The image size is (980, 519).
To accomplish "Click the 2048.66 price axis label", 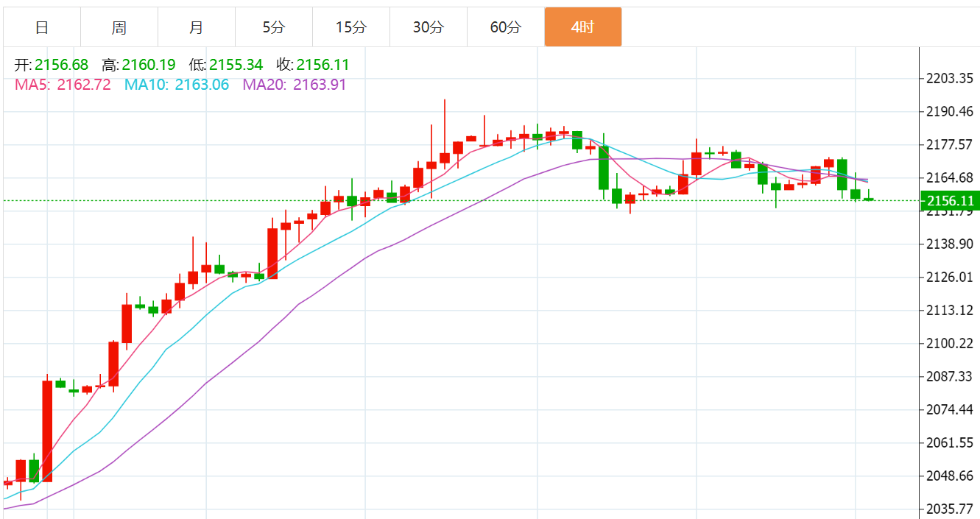I will 948,476.
